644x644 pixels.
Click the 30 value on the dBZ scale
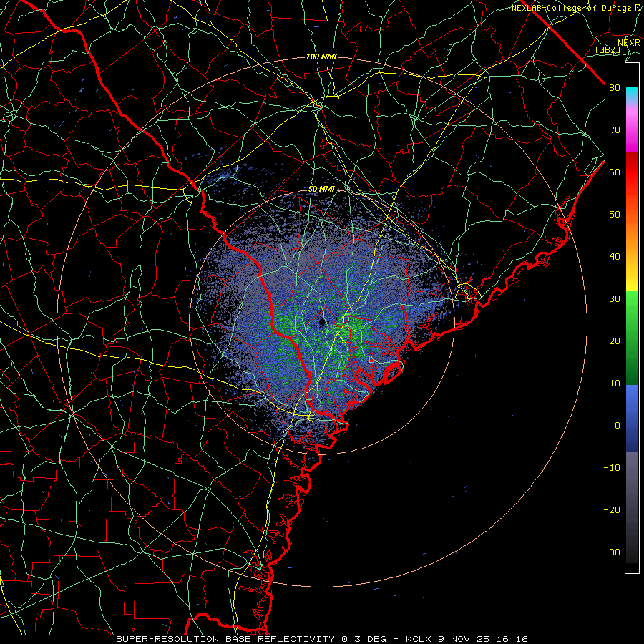(x=615, y=299)
